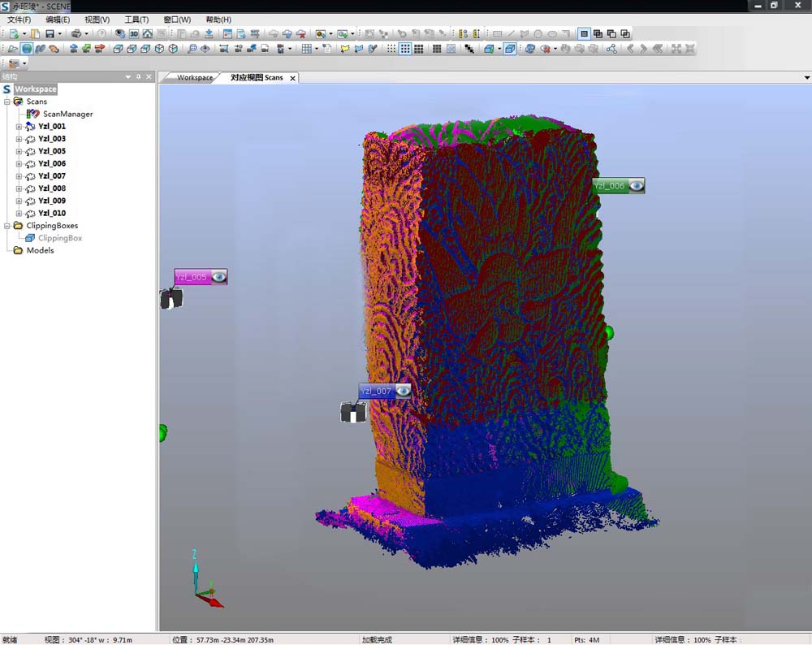This screenshot has height=645, width=812.
Task: Toggle visibility eye on Yzl_007 label
Action: tap(403, 391)
